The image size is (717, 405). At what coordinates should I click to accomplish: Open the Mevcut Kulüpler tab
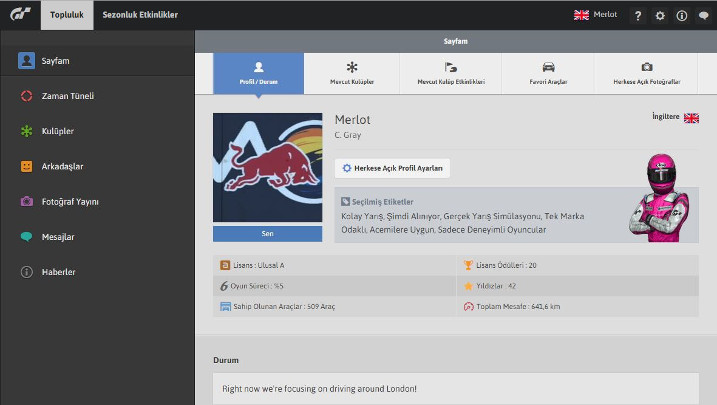(x=352, y=73)
